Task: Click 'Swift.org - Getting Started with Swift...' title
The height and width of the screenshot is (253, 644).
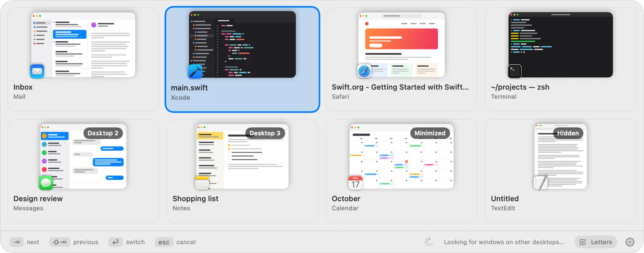Action: point(400,87)
